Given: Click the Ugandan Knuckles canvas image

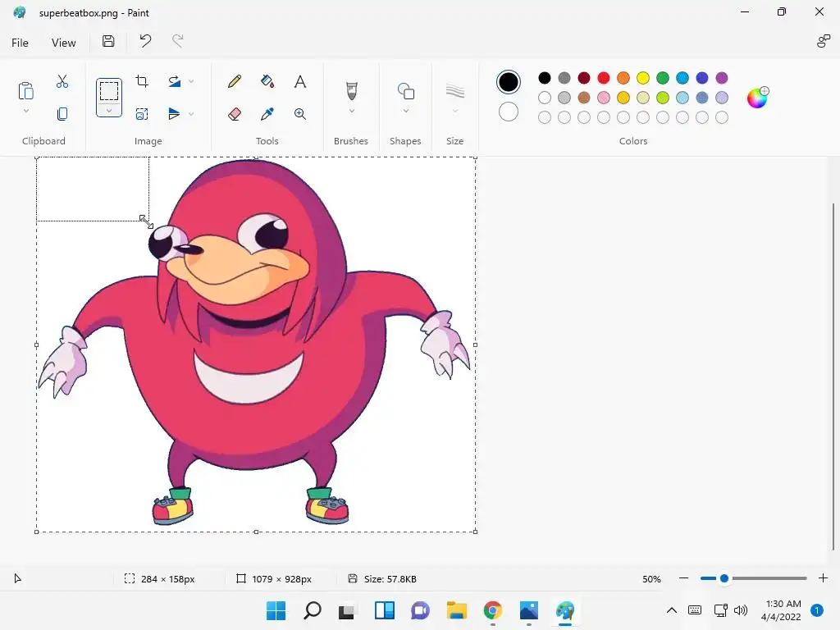Looking at the screenshot, I should (256, 345).
